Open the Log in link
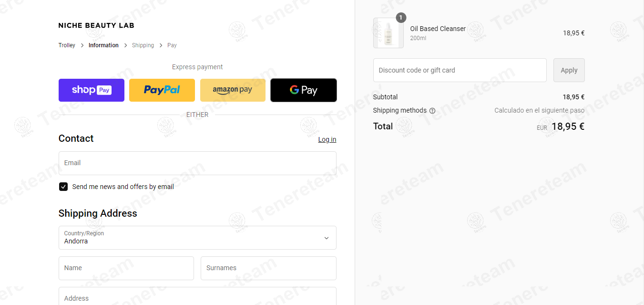Screen dimensions: 644x305 [327, 139]
